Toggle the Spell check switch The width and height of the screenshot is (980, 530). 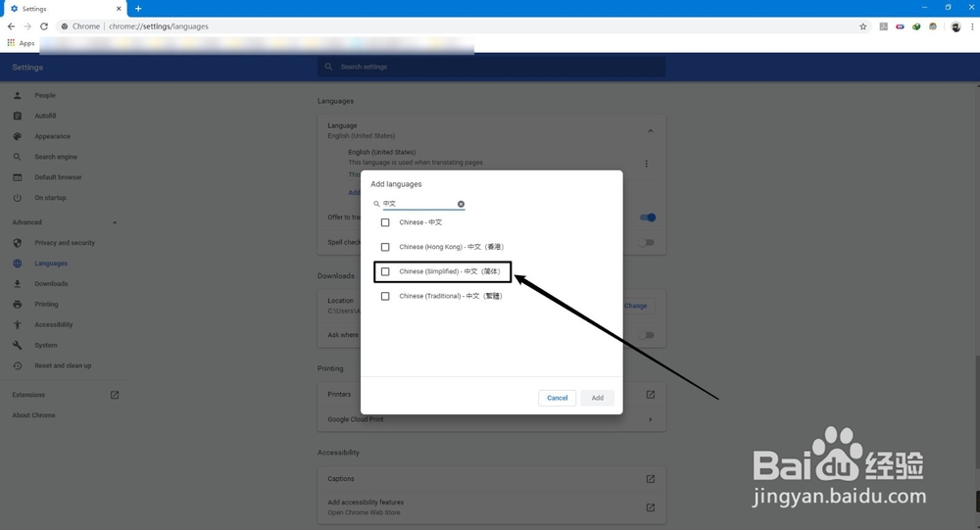click(646, 243)
